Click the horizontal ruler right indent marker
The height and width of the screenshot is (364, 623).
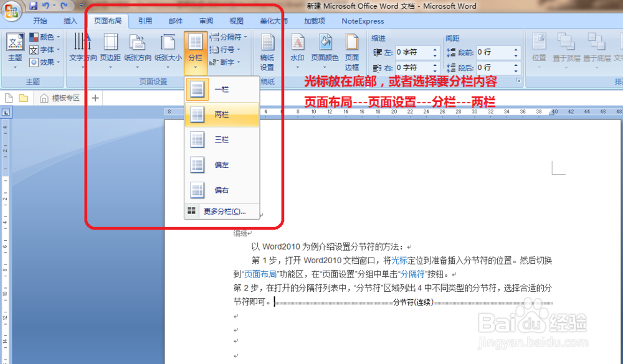[552, 113]
